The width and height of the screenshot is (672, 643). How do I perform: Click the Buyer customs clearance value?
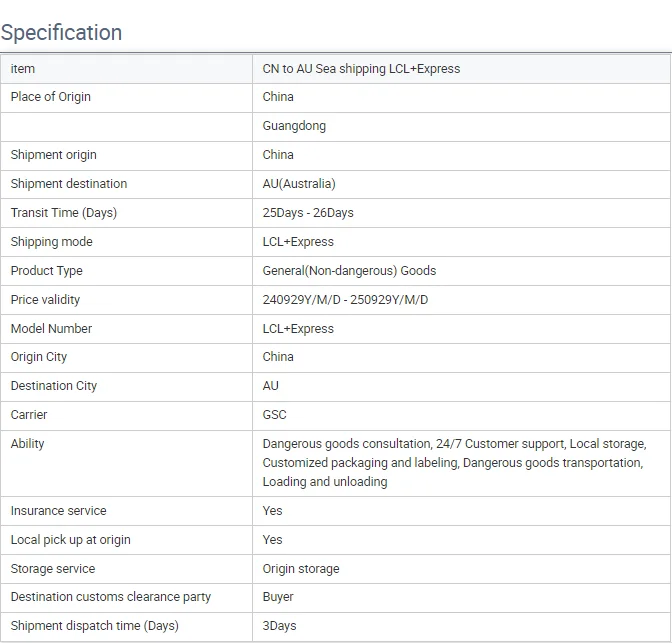coord(278,597)
